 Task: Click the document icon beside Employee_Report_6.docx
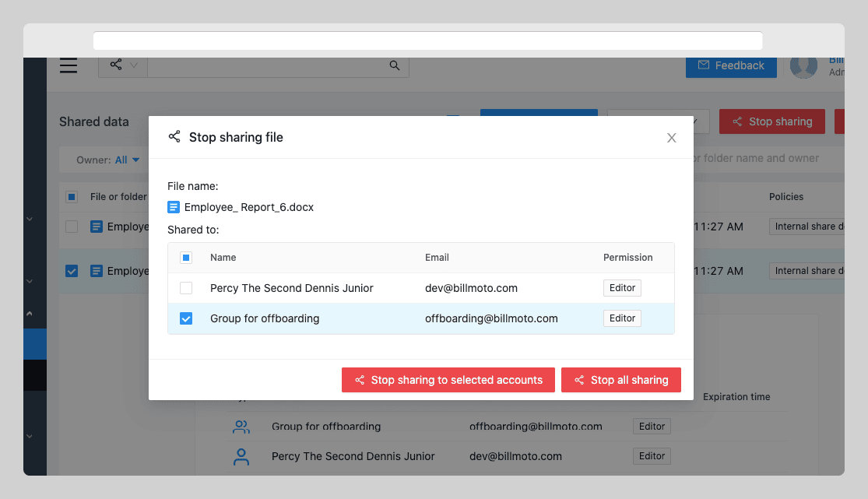click(x=173, y=206)
